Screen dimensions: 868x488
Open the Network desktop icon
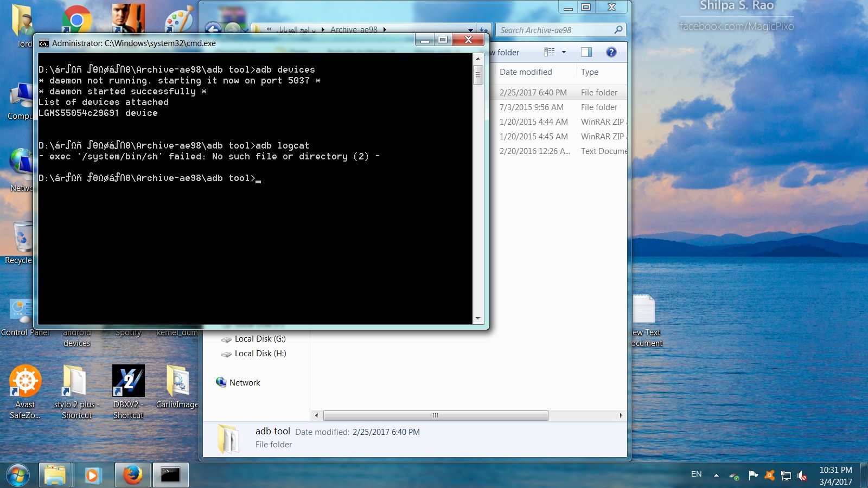pyautogui.click(x=22, y=170)
